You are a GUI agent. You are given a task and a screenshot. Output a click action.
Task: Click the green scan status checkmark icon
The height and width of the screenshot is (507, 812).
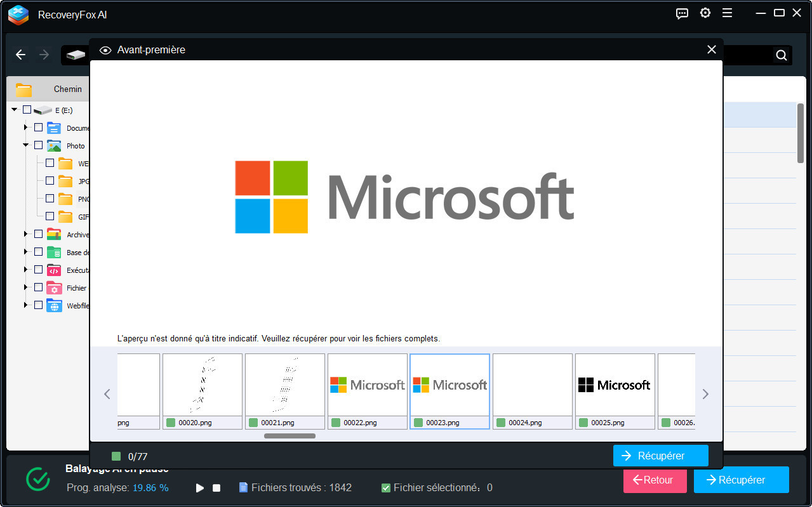[38, 479]
